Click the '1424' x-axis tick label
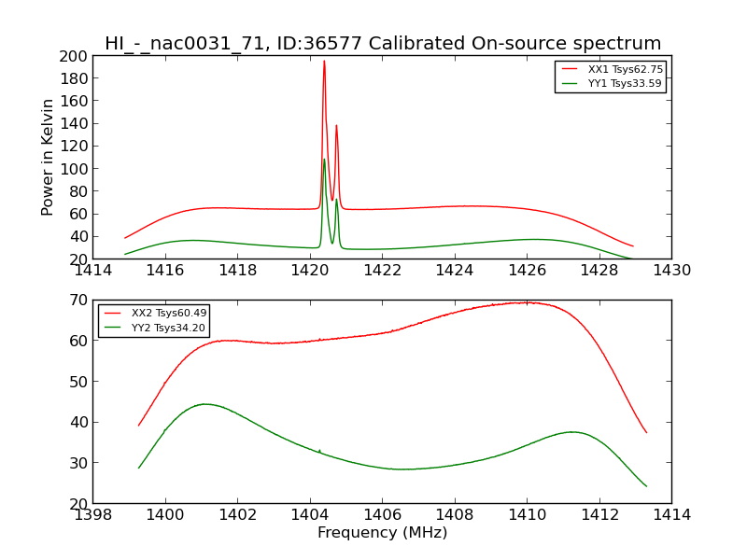The height and width of the screenshot is (560, 747). [x=455, y=271]
